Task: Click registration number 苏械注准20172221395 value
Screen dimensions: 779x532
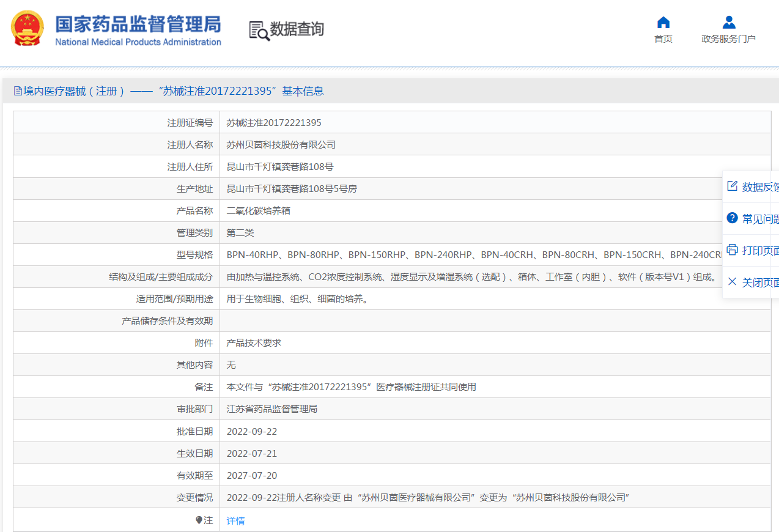Action: pos(274,123)
